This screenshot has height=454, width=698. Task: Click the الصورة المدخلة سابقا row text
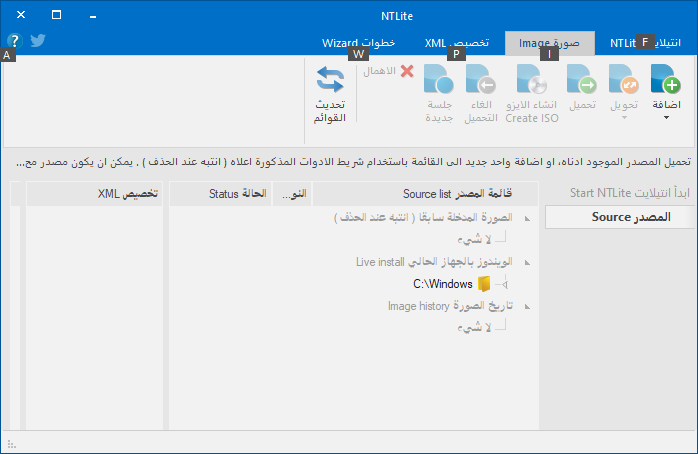[x=423, y=217]
